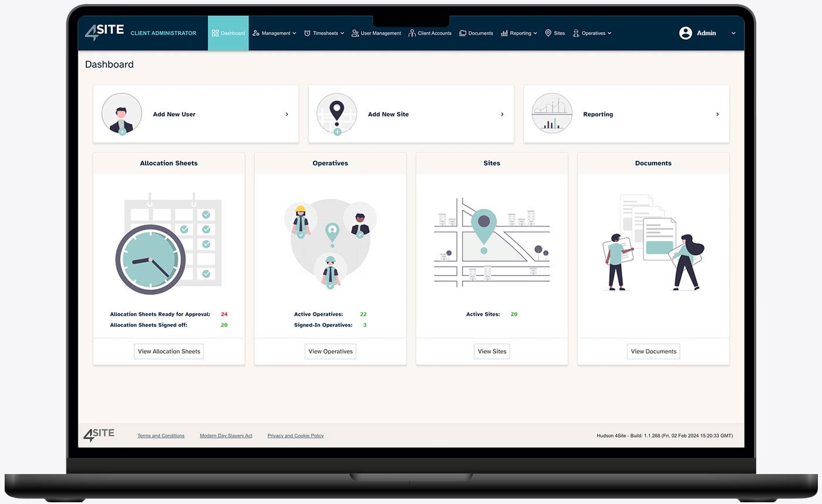Open the Reporting dropdown in navbar

click(519, 33)
